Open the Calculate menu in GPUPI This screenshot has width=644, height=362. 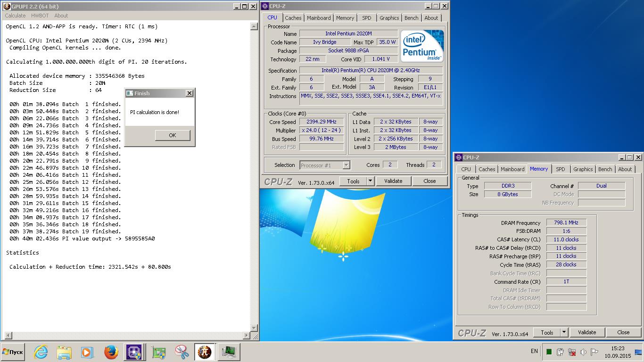click(x=15, y=16)
